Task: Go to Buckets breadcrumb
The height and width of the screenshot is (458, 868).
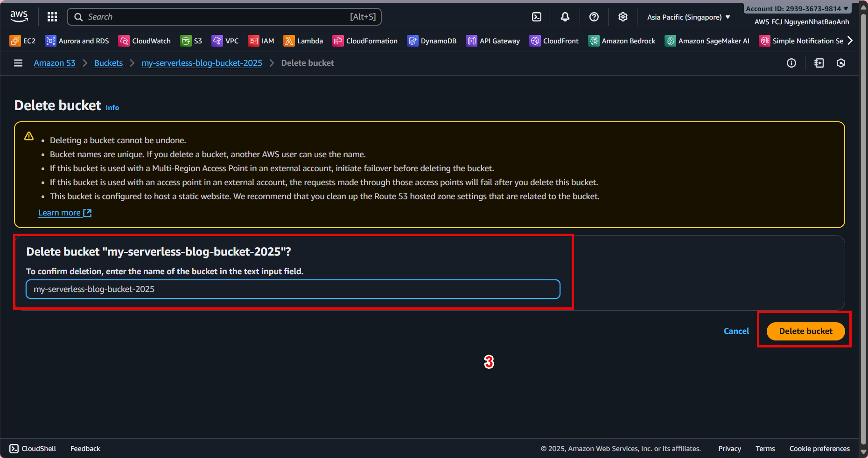Action: pyautogui.click(x=108, y=63)
